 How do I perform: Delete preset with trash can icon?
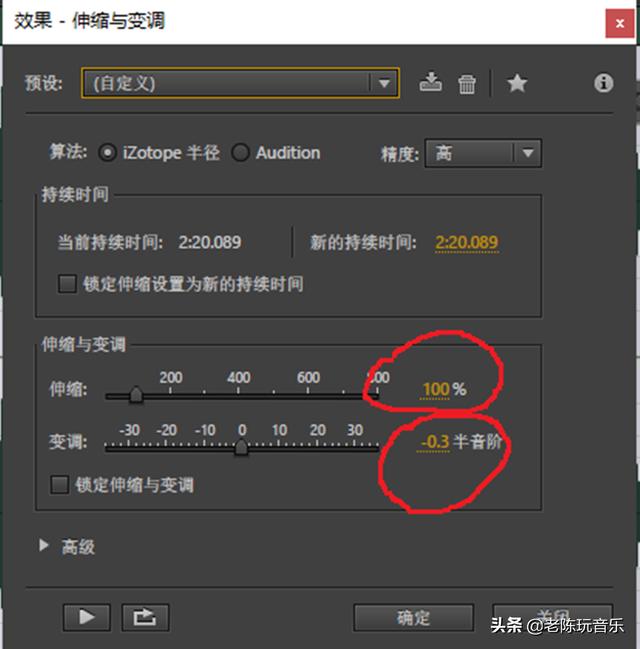(467, 84)
